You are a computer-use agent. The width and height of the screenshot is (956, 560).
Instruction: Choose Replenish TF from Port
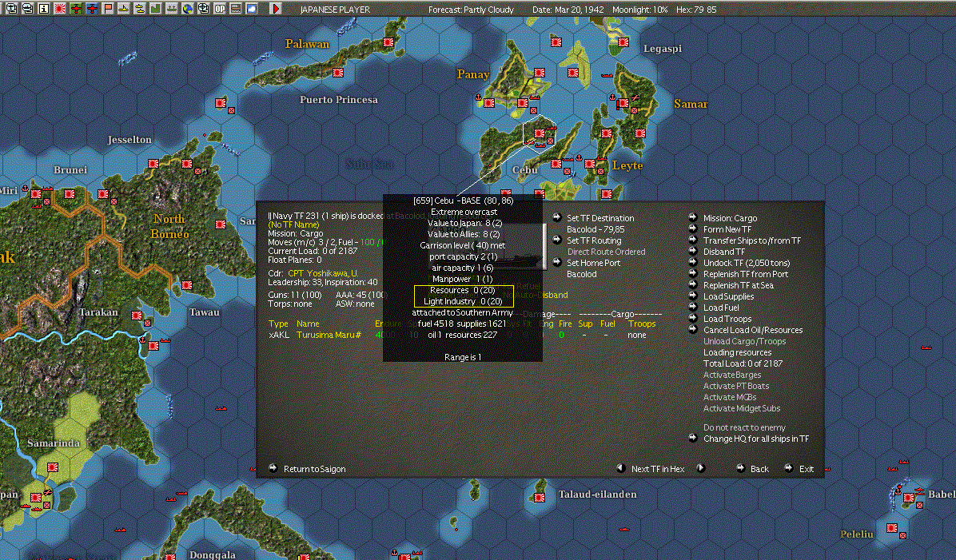745,274
